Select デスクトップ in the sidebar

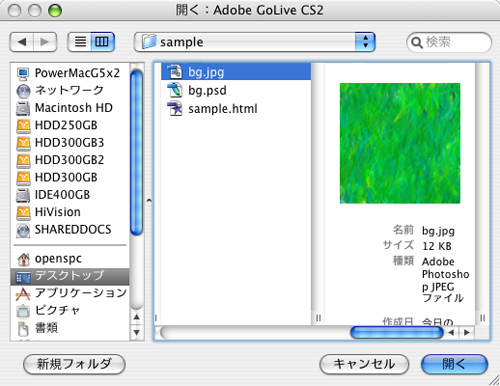click(x=70, y=276)
